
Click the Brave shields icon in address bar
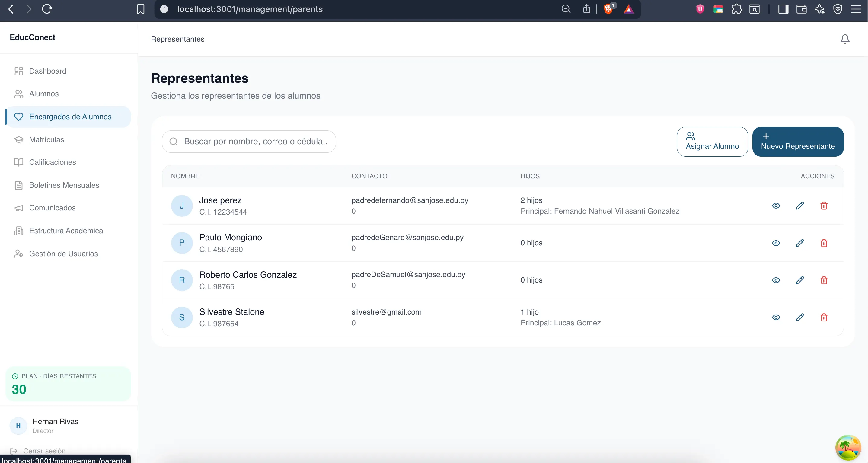click(608, 9)
